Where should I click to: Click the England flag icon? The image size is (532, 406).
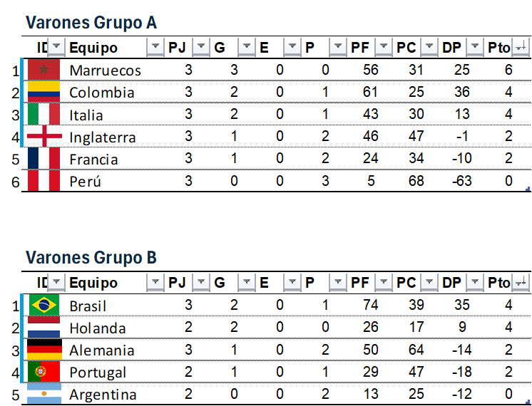tap(43, 137)
